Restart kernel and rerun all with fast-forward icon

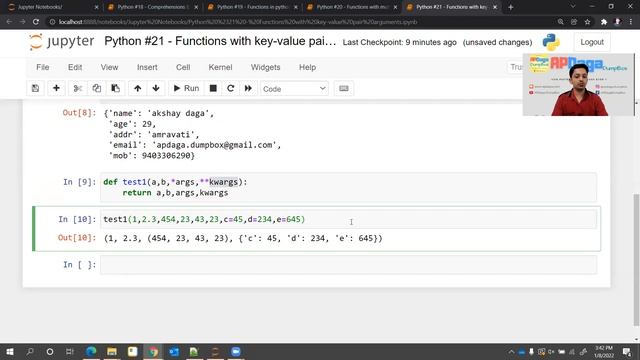(x=248, y=88)
